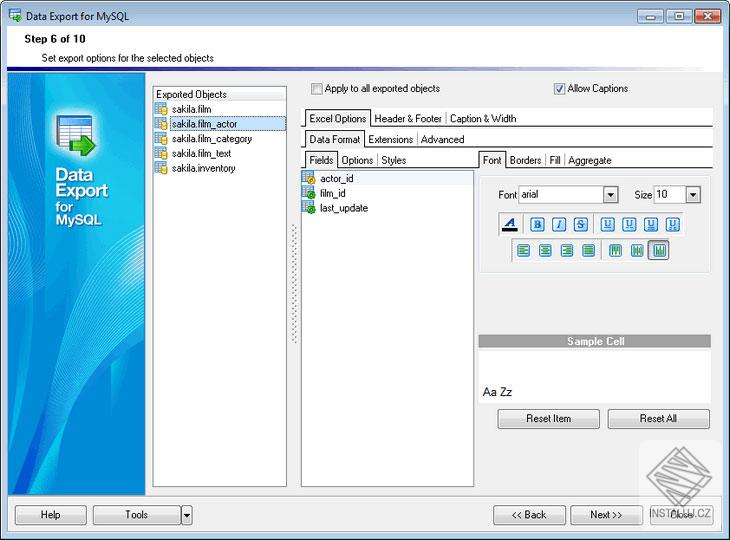The height and width of the screenshot is (540, 730).
Task: Switch to Header & Footer tab
Action: click(x=408, y=118)
